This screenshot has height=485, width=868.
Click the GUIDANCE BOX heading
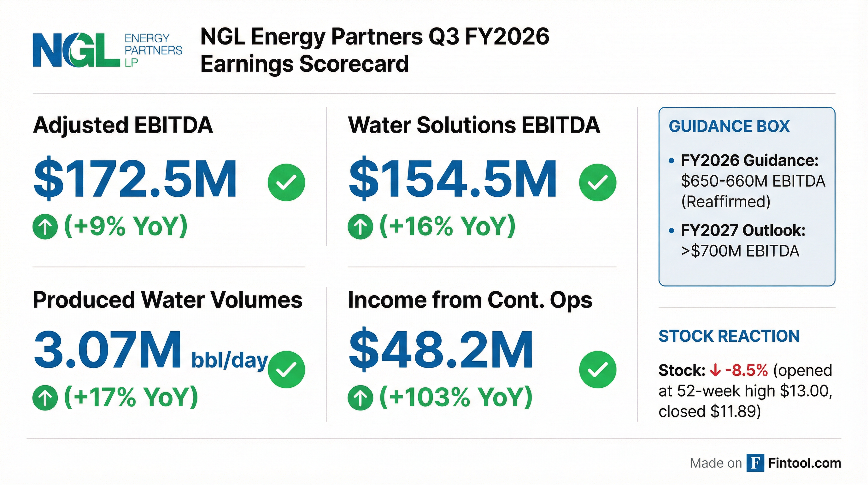pos(729,126)
